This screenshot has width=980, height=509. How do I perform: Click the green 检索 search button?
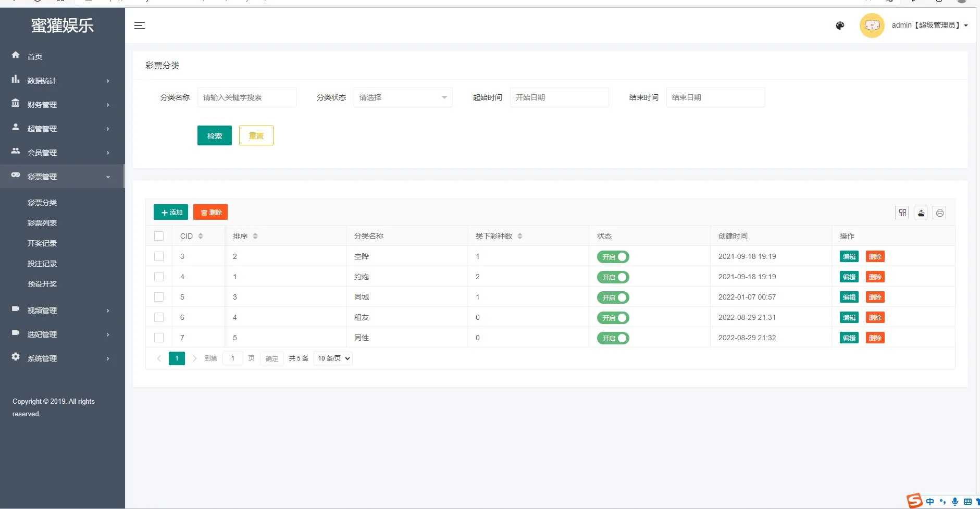coord(214,135)
